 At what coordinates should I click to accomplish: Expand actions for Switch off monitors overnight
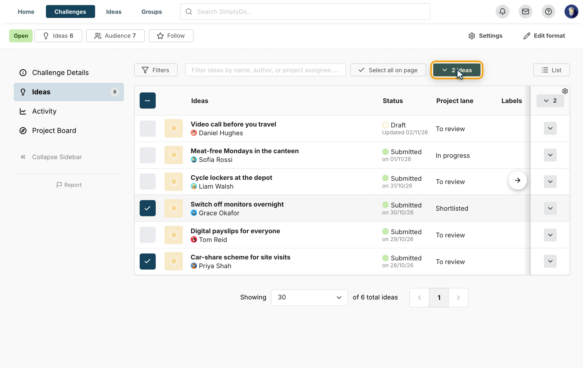click(550, 208)
